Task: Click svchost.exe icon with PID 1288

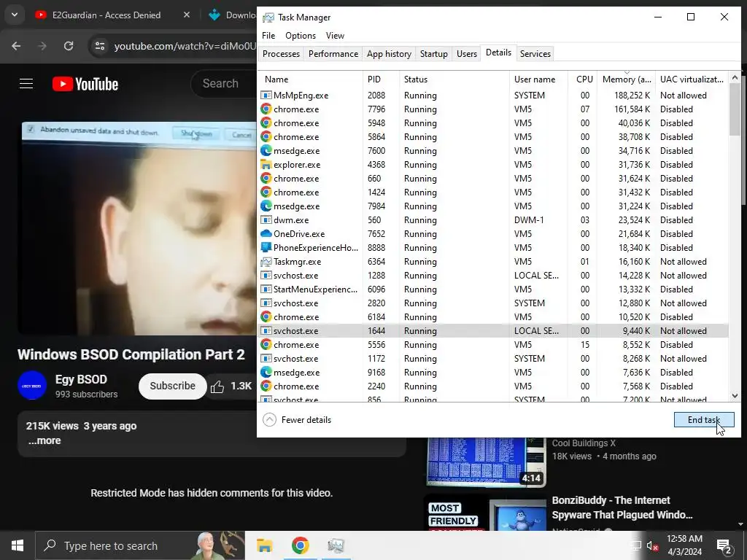Action: click(266, 275)
